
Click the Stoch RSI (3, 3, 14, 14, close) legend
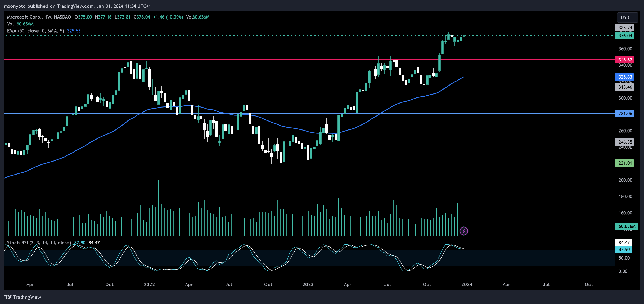click(x=39, y=243)
